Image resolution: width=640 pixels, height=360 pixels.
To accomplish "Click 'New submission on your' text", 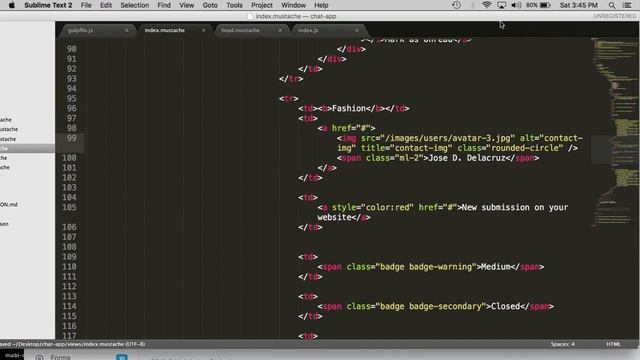I will pos(515,207).
